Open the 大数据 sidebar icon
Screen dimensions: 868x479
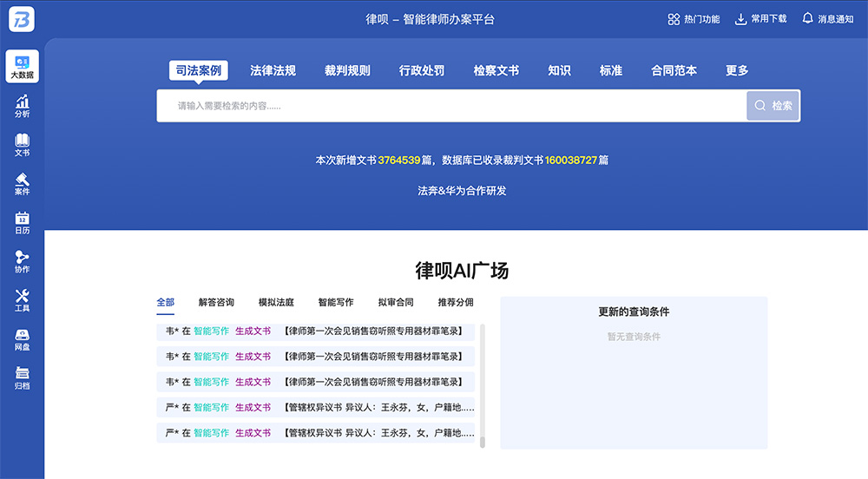[23, 66]
